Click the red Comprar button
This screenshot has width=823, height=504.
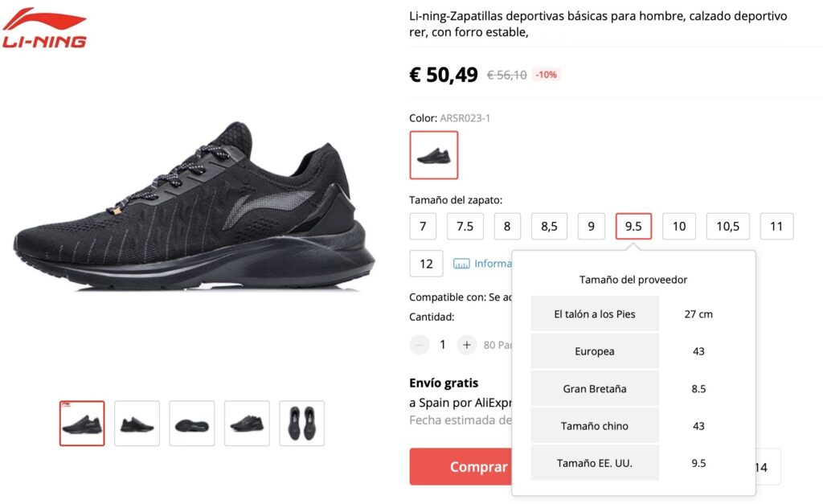[x=461, y=467]
